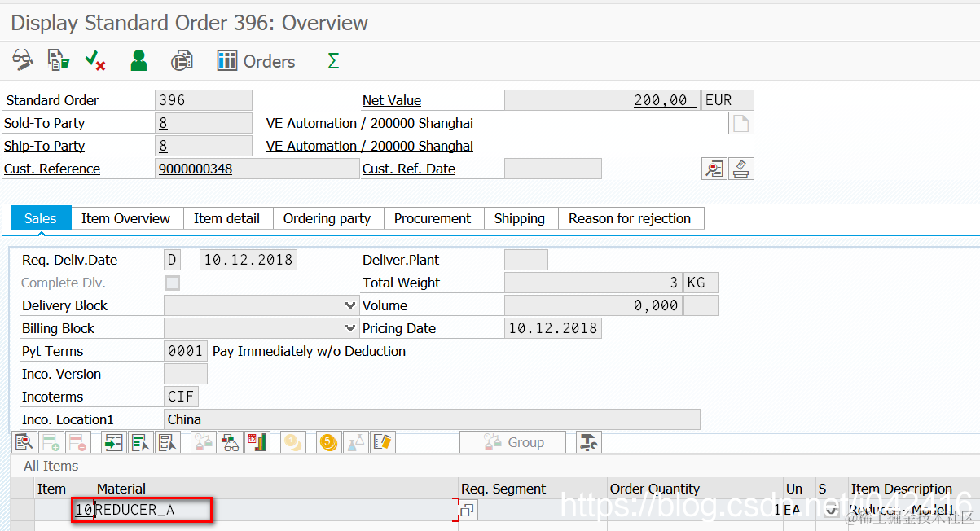This screenshot has height=531, width=980.
Task: Click the flask configuration icon
Action: click(355, 442)
